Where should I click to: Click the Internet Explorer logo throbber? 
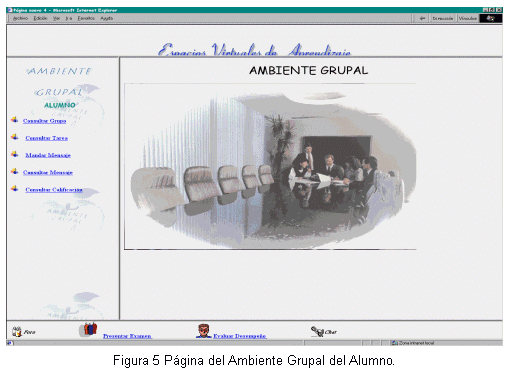click(x=491, y=18)
